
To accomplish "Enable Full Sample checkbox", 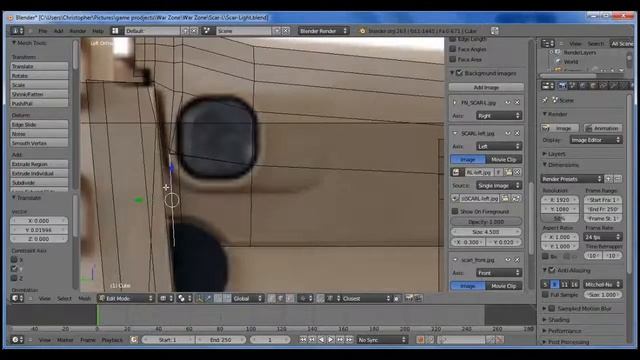I will 545,294.
